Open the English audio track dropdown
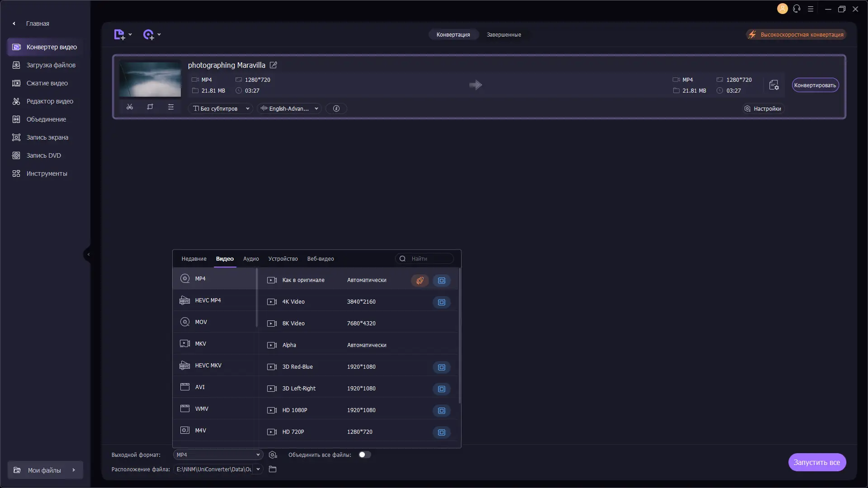The height and width of the screenshot is (488, 868). coord(289,108)
